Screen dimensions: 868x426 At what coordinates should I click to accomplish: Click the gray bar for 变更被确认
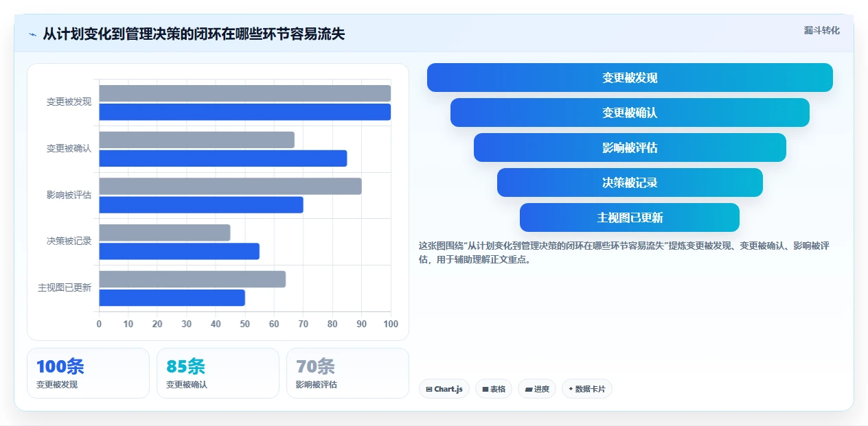pos(196,140)
